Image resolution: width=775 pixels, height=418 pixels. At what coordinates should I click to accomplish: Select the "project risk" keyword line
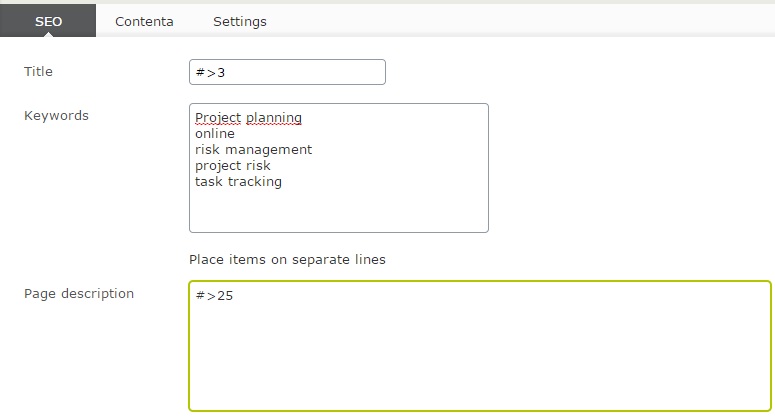[x=233, y=166]
